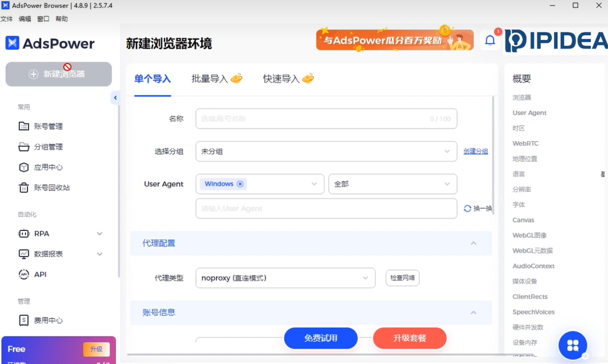608x364 pixels.
Task: Open 账号回收站 trash item
Action: (44, 188)
